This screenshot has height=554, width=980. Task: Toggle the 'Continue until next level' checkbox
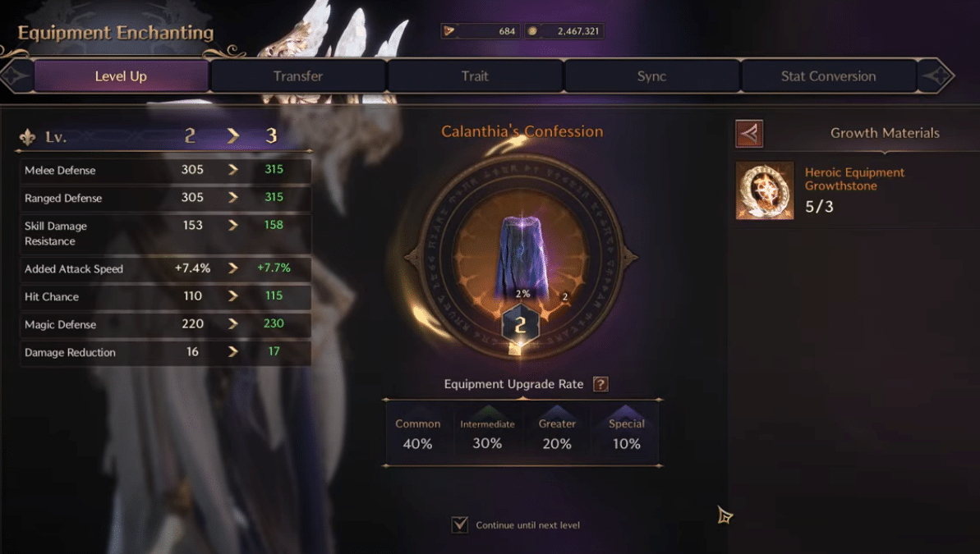[459, 524]
